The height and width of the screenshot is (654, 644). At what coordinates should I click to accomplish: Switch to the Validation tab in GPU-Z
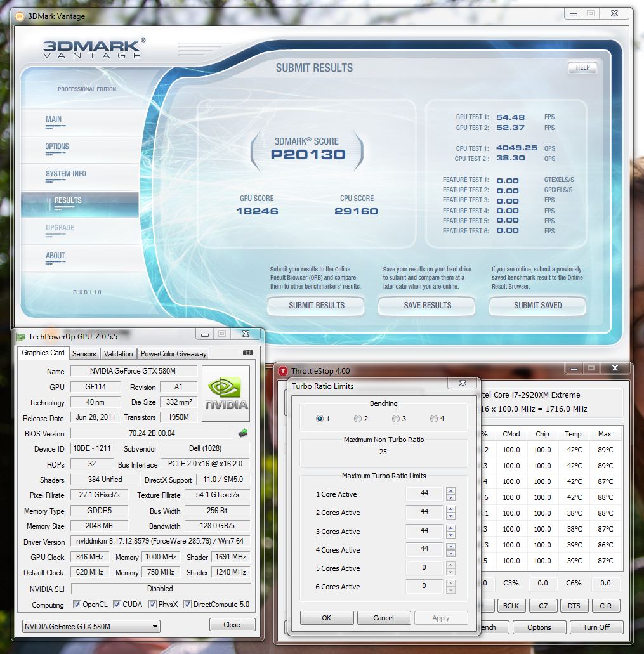tap(118, 354)
